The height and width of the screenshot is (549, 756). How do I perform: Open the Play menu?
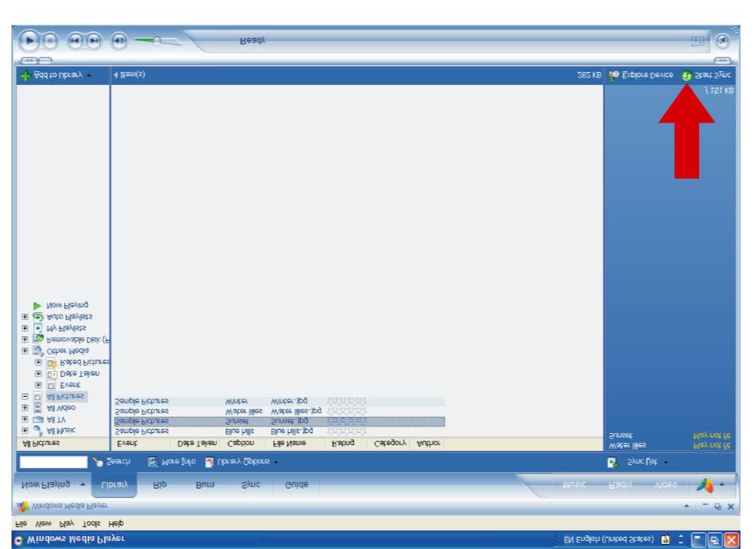tap(66, 523)
